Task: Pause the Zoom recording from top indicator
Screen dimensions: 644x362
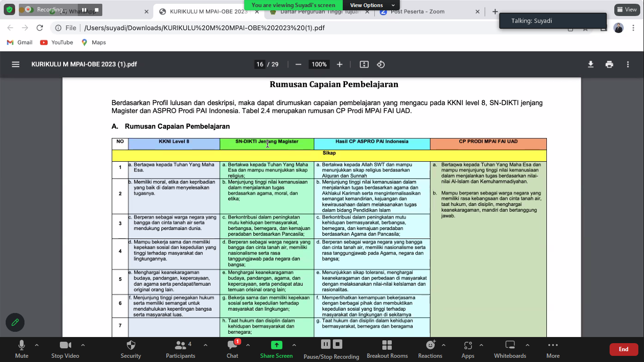Action: [x=84, y=9]
